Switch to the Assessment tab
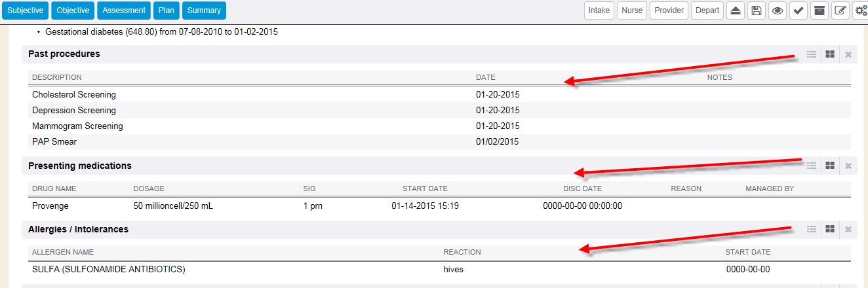 (x=124, y=10)
